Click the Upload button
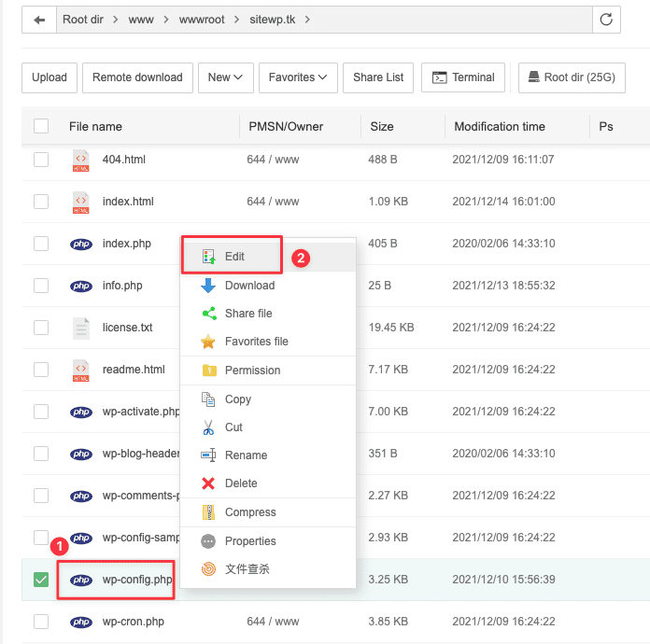 click(49, 77)
